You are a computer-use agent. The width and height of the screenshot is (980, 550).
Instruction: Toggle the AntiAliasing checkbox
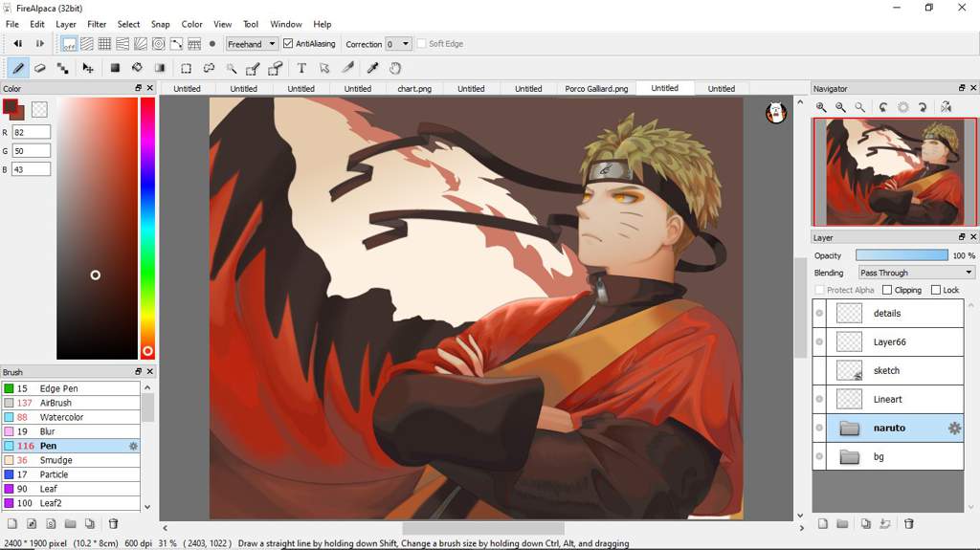pos(288,44)
